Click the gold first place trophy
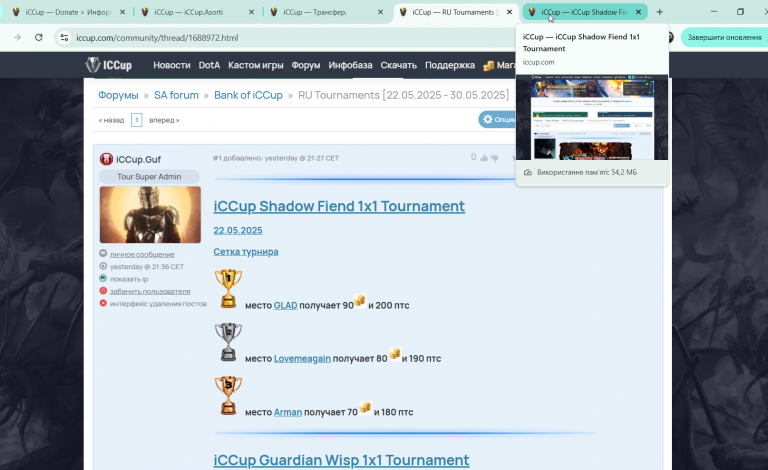This screenshot has width=768, height=470. [x=228, y=288]
